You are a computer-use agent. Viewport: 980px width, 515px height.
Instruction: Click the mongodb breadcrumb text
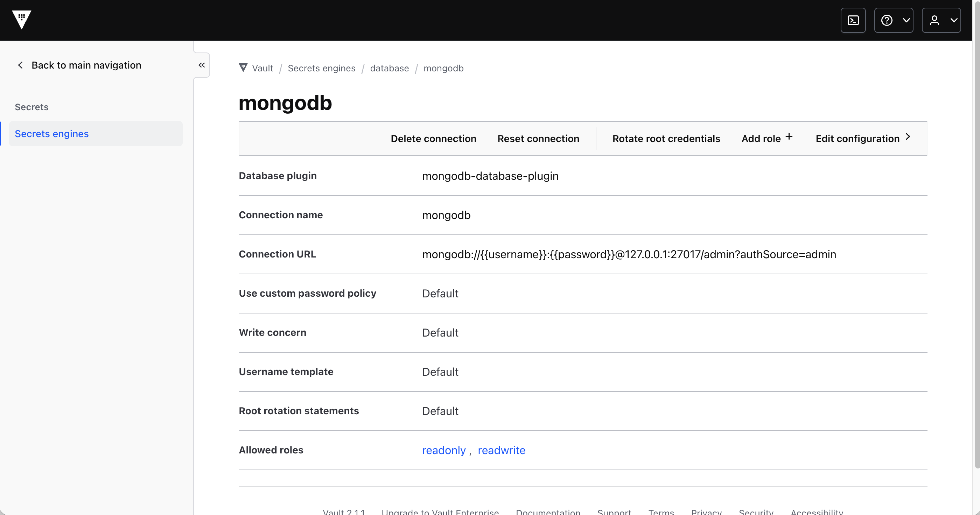443,68
